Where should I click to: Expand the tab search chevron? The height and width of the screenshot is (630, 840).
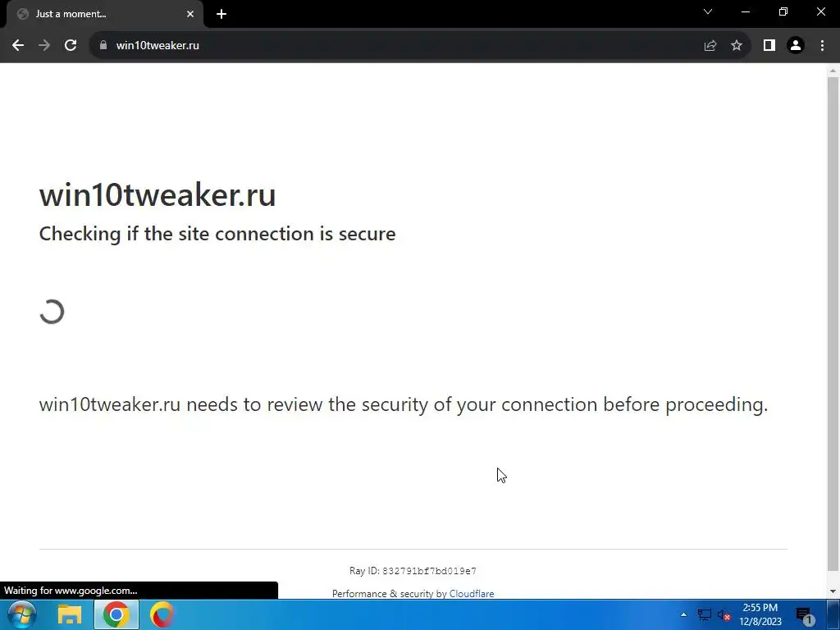[708, 11]
